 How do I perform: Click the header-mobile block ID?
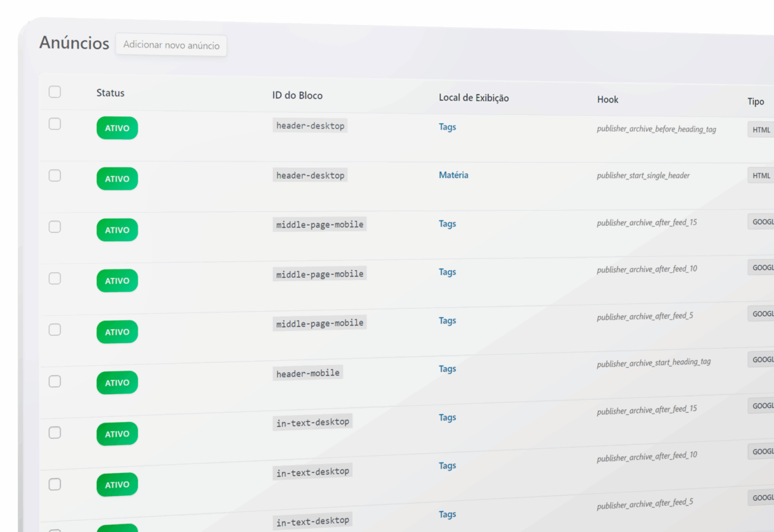point(308,373)
